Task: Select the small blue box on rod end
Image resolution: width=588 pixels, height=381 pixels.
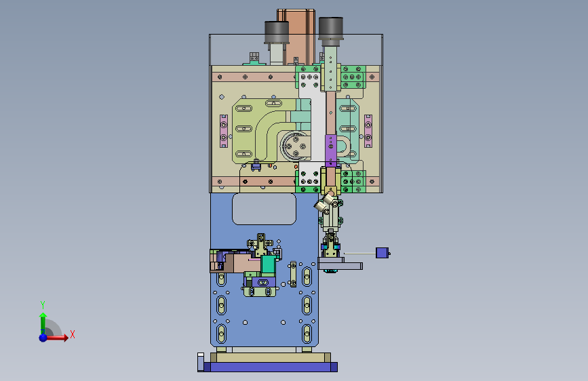Action: pyautogui.click(x=382, y=253)
